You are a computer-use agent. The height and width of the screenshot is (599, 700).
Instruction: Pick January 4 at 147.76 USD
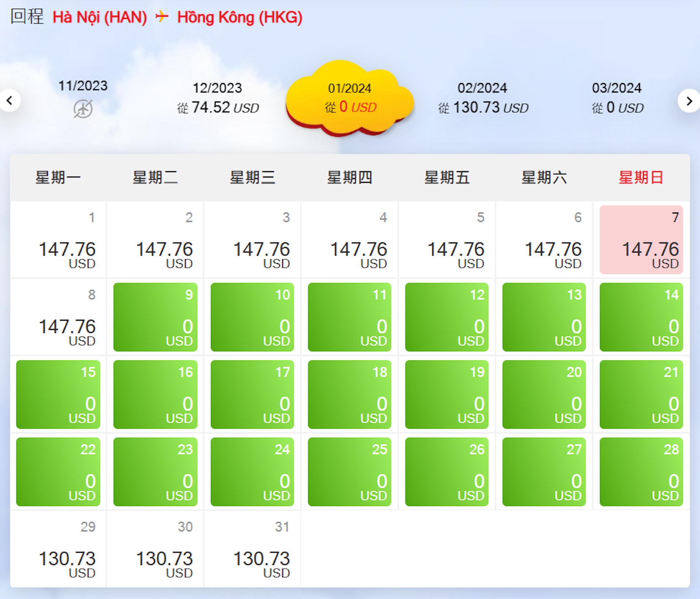pyautogui.click(x=350, y=240)
